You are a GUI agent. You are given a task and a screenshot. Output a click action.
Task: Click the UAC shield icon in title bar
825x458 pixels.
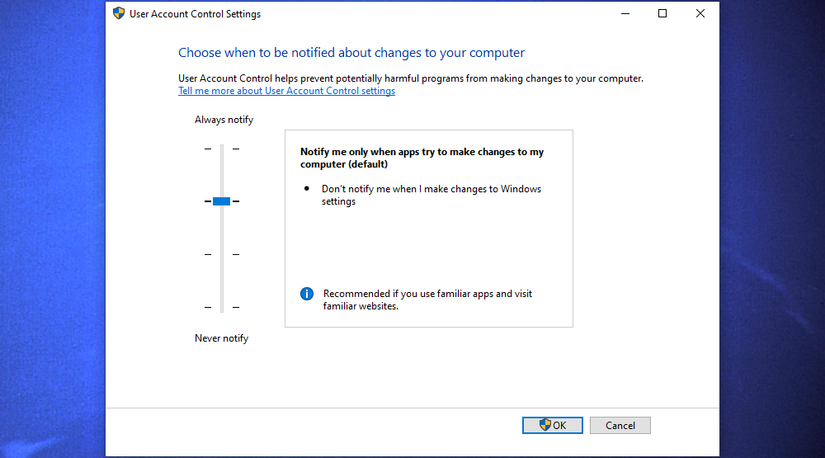(118, 13)
